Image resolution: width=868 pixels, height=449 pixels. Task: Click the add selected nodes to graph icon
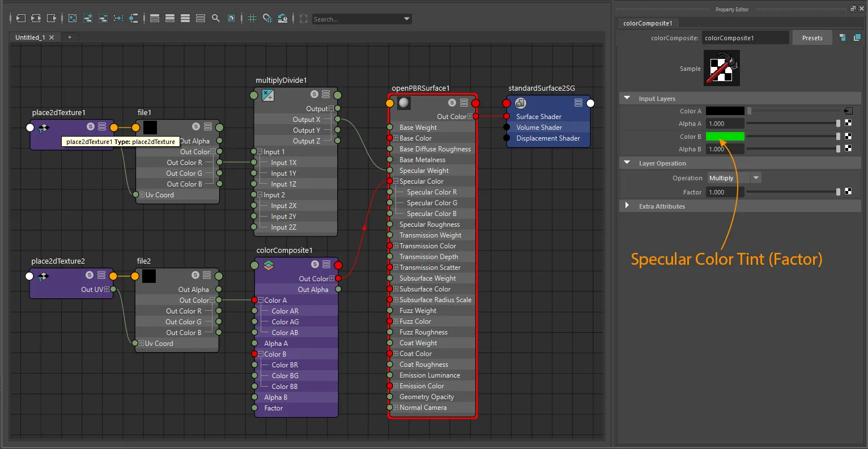point(88,19)
